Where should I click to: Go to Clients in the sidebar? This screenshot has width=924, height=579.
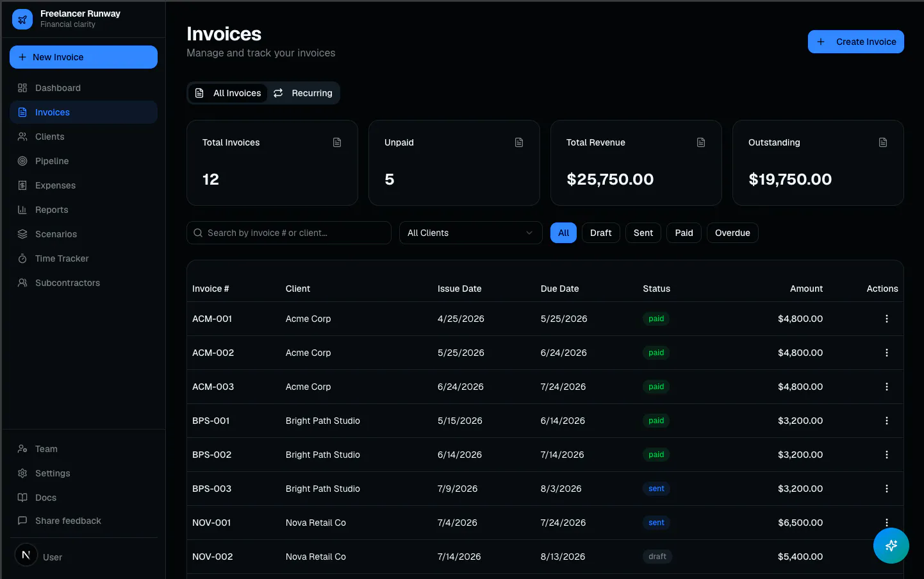(83, 137)
